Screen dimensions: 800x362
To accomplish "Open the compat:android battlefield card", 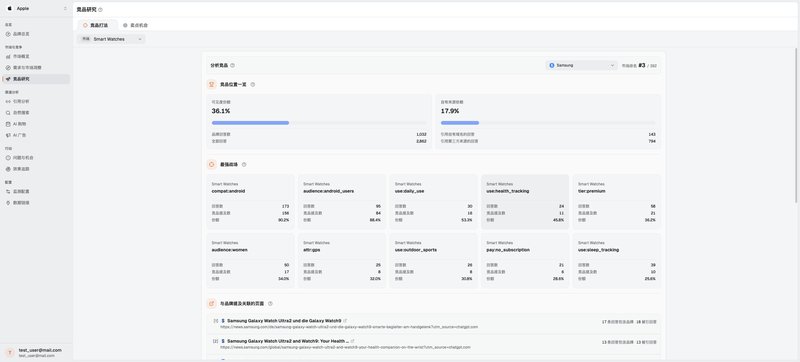I will coord(250,202).
